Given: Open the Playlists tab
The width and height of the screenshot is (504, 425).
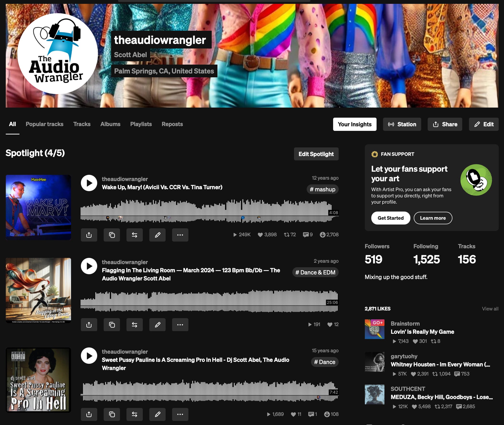Looking at the screenshot, I should pyautogui.click(x=141, y=124).
